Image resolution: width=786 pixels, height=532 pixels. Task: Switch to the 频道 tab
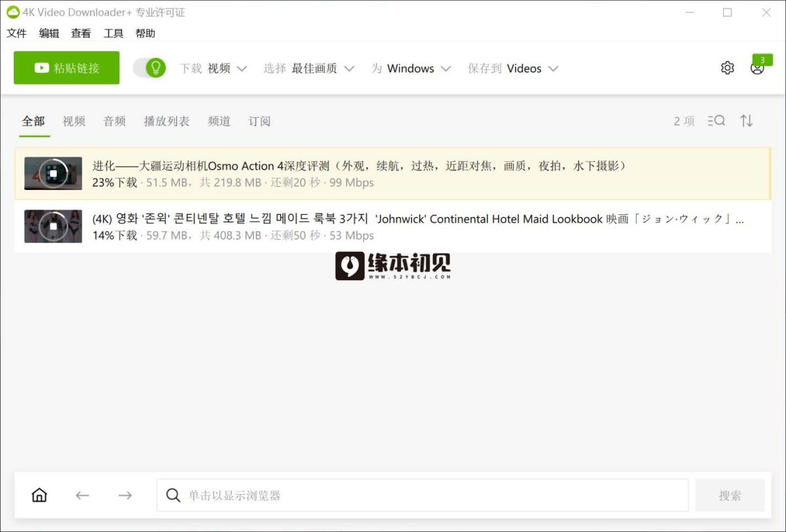(219, 121)
